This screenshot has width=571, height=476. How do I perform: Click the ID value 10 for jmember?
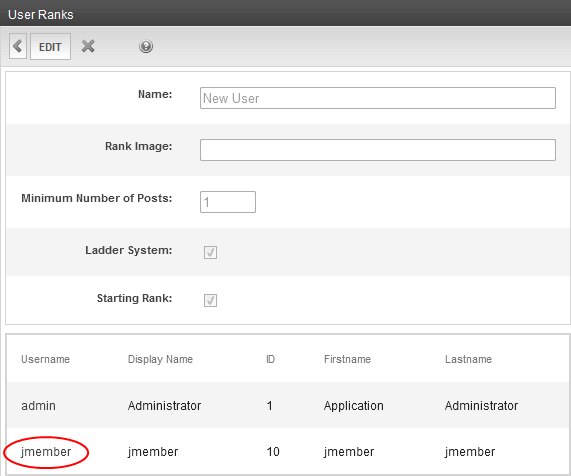point(273,452)
